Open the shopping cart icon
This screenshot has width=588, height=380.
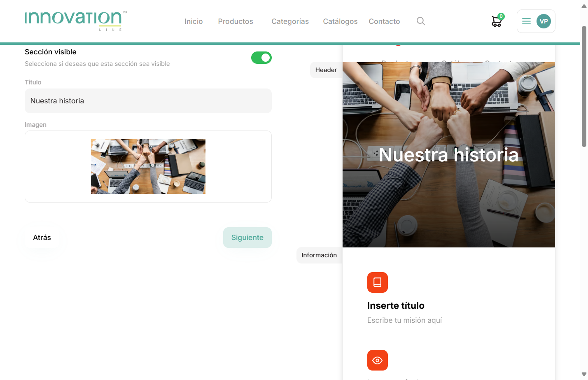coord(497,21)
